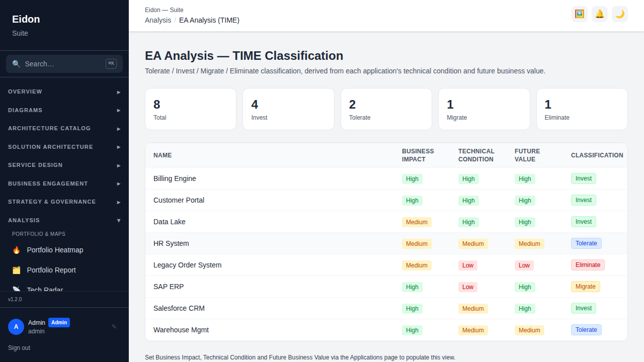Click the picture icon in top bar
Screen dimensions: 644x362
click(x=580, y=14)
